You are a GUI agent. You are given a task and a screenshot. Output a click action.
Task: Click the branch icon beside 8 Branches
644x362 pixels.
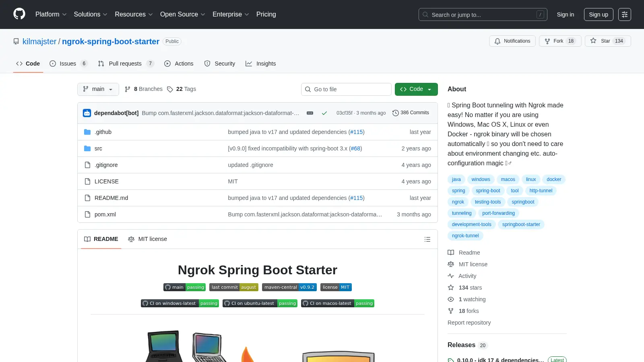pyautogui.click(x=128, y=89)
